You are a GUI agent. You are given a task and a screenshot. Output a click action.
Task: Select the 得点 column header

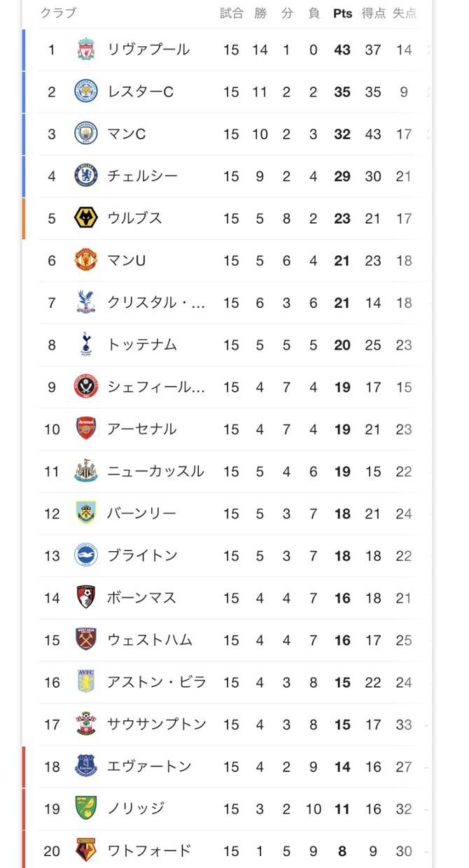tap(373, 13)
